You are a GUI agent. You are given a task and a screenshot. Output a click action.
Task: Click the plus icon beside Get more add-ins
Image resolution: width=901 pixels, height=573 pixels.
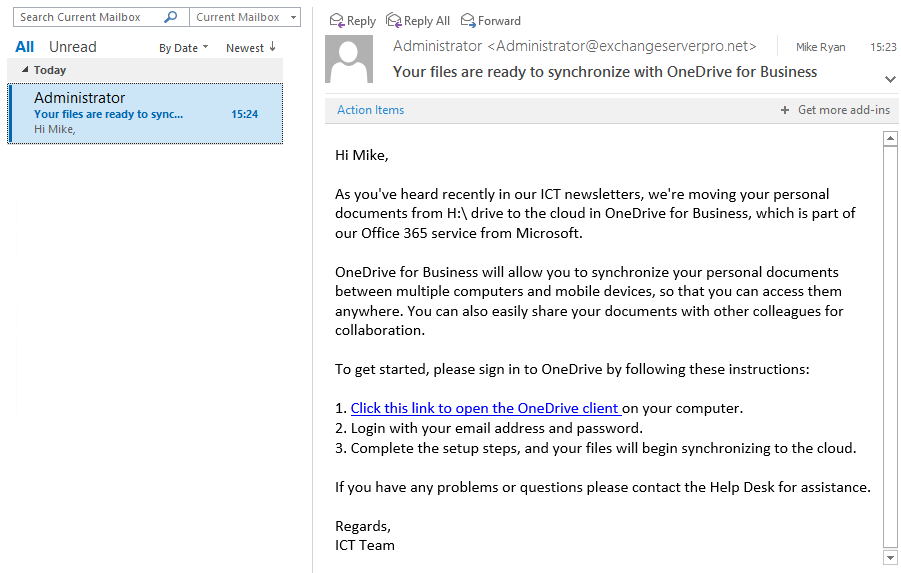coord(785,110)
